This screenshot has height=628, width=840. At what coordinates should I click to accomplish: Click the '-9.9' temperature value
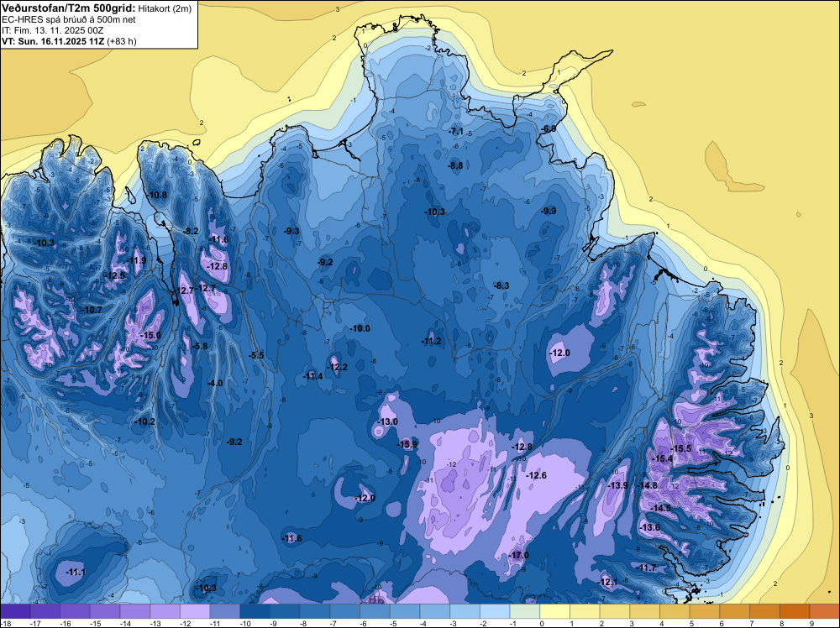click(x=549, y=211)
